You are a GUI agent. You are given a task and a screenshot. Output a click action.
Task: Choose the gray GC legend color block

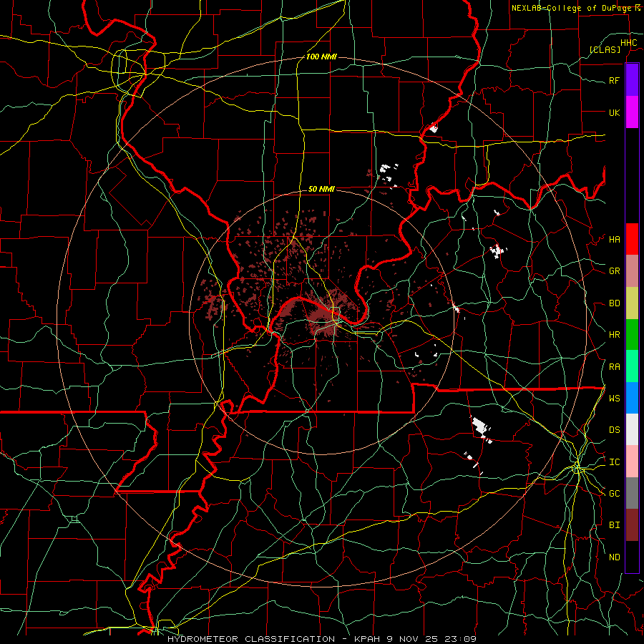point(632,493)
